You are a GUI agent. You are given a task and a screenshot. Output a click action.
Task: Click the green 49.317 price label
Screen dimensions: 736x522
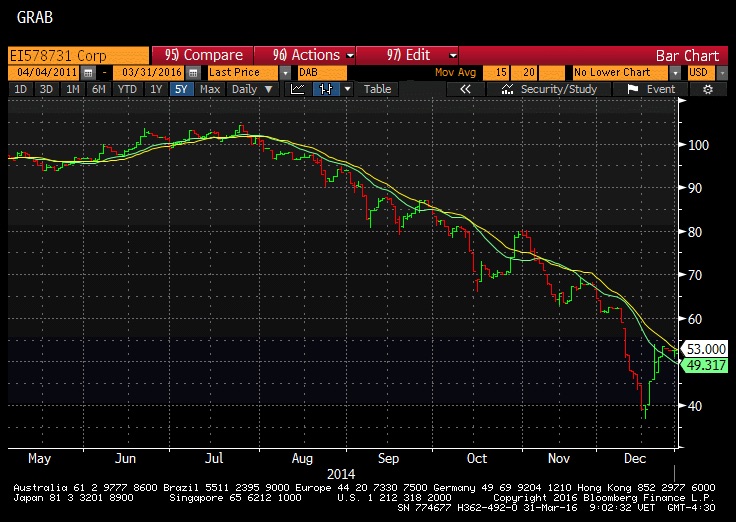708,366
